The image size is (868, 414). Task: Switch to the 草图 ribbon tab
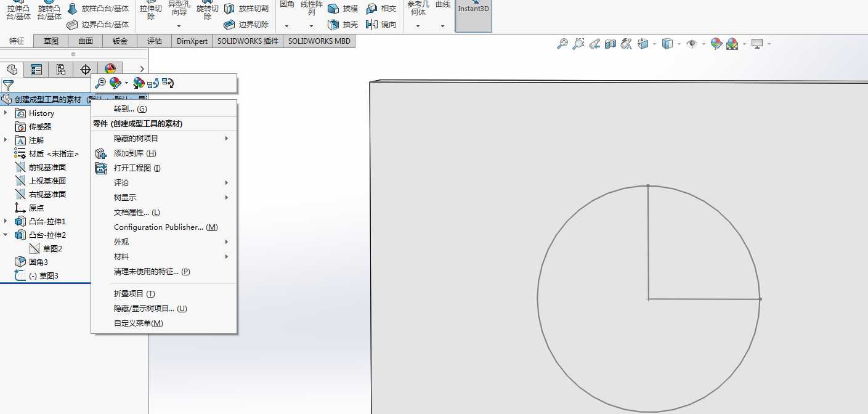pos(51,41)
